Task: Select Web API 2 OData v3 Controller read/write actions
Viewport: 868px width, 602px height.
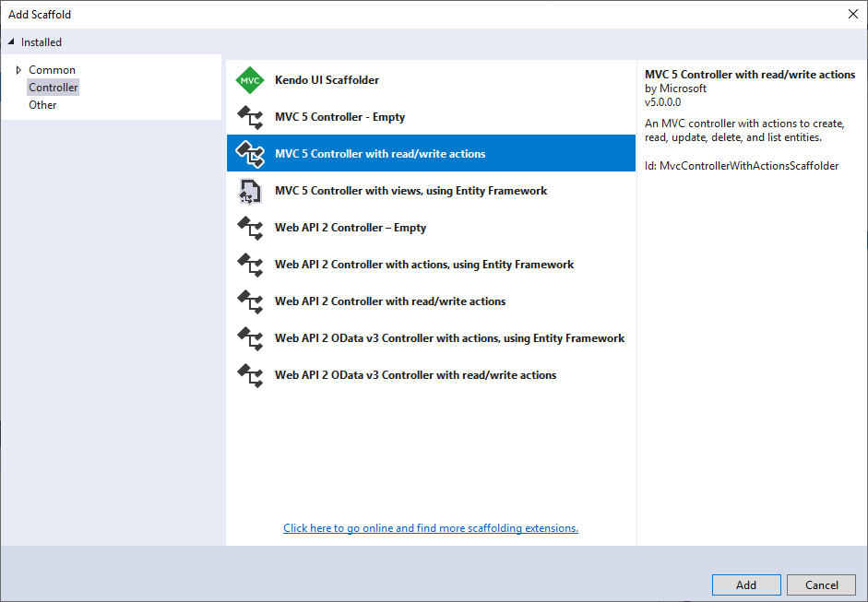Action: point(431,375)
